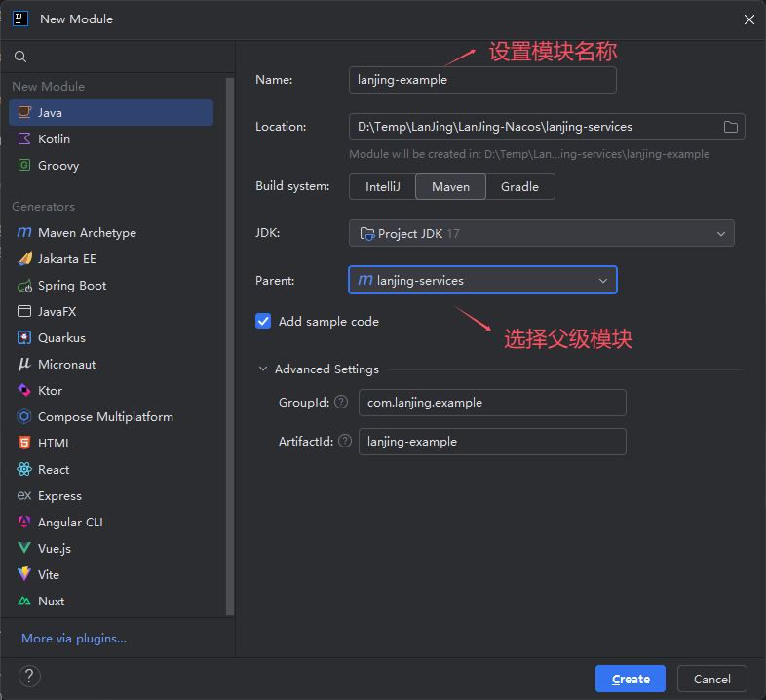Close the New Module dialog
The height and width of the screenshot is (700, 766).
748,19
